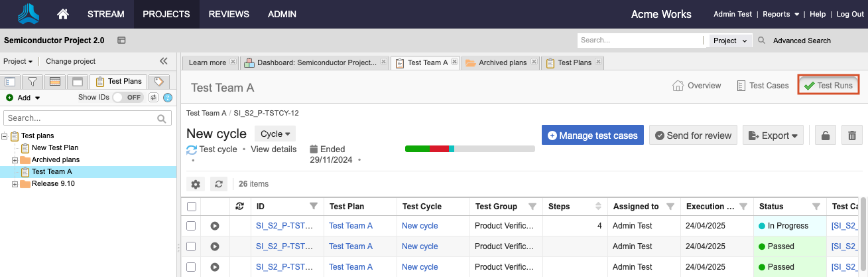Go to the Home icon in navbar
Viewport: 868px width, 277px height.
64,14
